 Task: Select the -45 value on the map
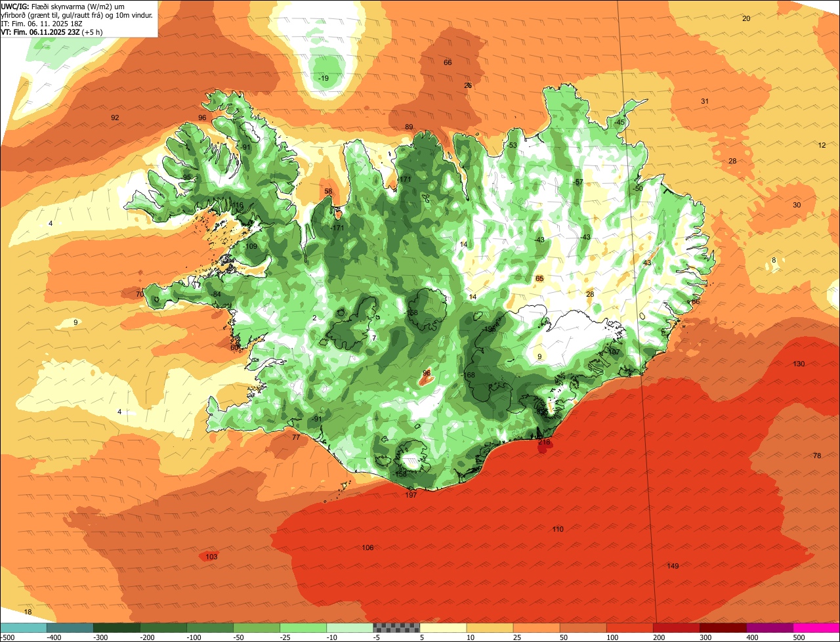click(619, 122)
